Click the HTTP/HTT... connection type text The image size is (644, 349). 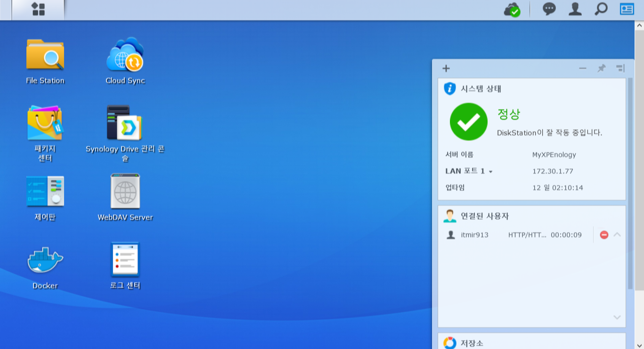click(x=527, y=235)
